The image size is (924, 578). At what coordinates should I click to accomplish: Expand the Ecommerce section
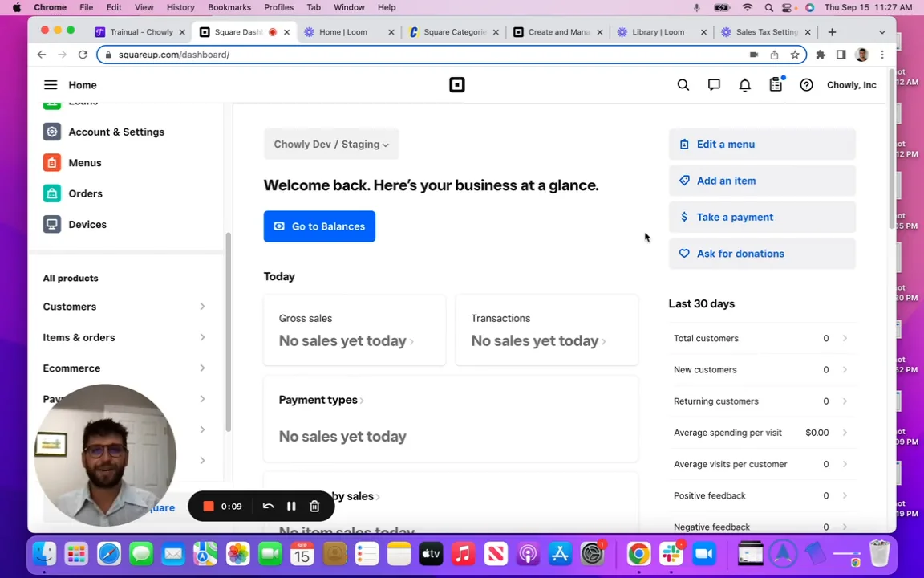pos(124,368)
